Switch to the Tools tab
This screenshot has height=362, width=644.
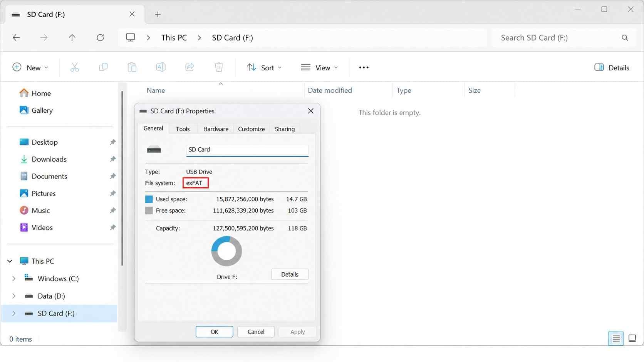pos(183,129)
